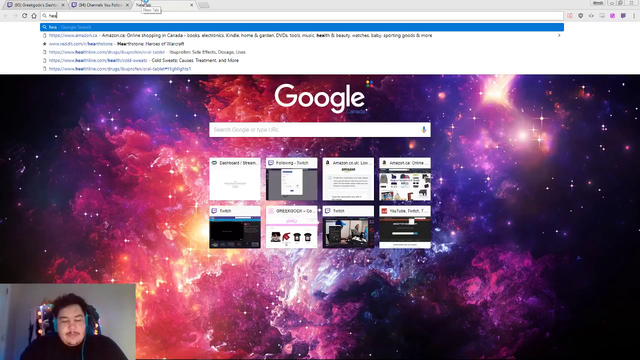
Task: Open the Amazon.co.uk thumbnail tile
Action: 348,179
